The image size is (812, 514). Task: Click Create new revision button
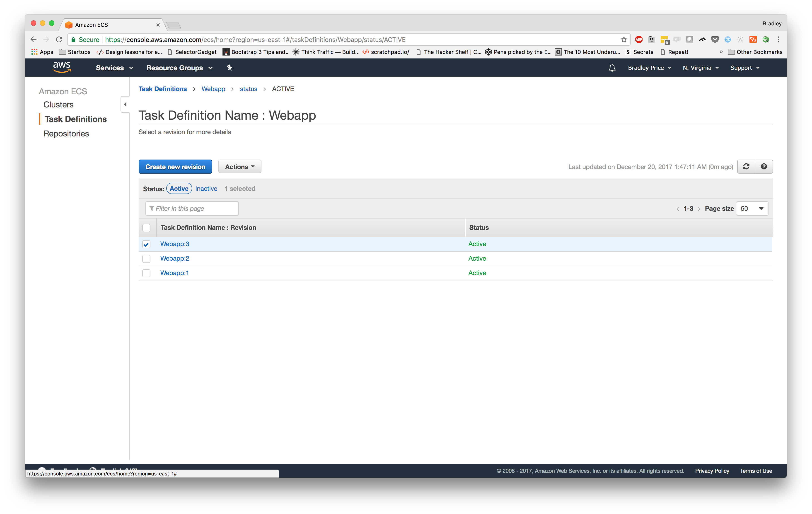pos(175,167)
